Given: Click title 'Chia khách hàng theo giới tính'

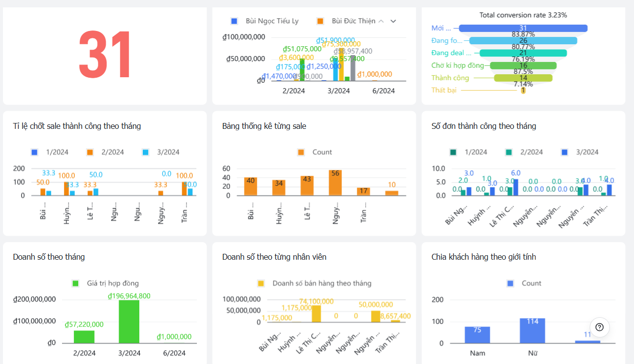Looking at the screenshot, I should click(x=484, y=257).
